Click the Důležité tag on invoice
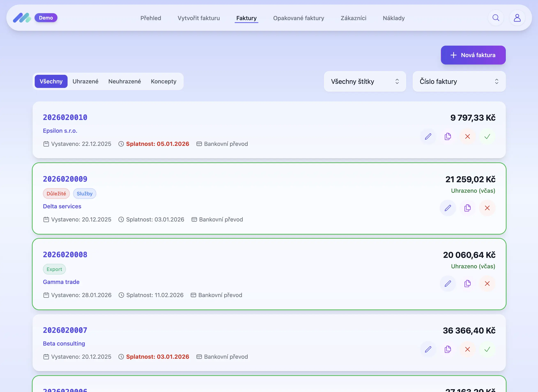 tap(56, 194)
